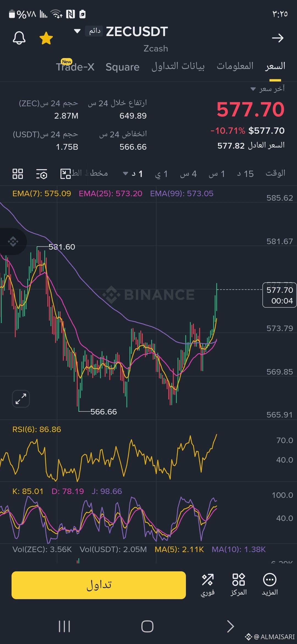Tap the EMA(99) indicator label
297x644 pixels.
click(x=182, y=193)
